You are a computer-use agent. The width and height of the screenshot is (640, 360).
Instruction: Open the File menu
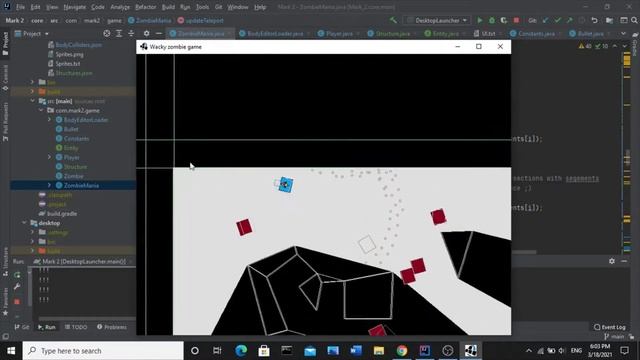click(x=20, y=7)
